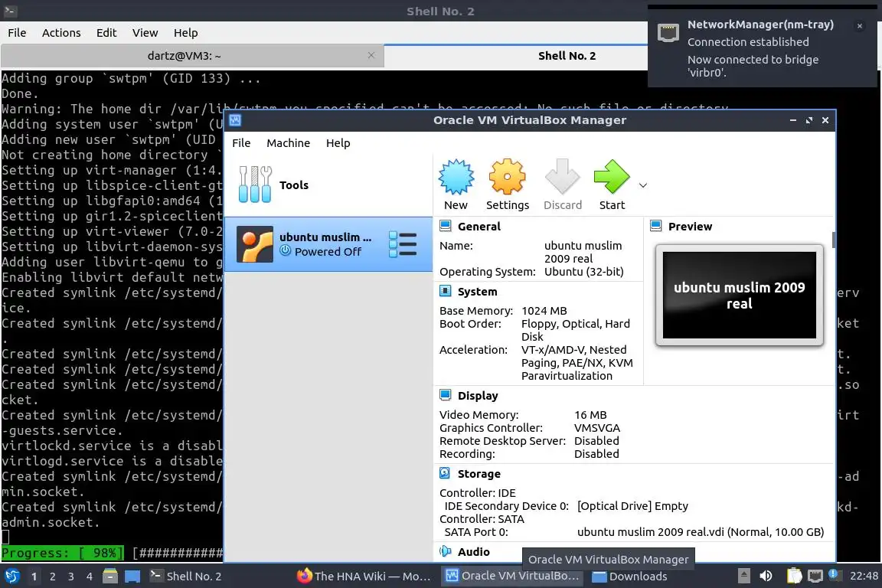Switch to the dartz@VM3 terminal tab
This screenshot has height=588, width=882.
(x=184, y=56)
